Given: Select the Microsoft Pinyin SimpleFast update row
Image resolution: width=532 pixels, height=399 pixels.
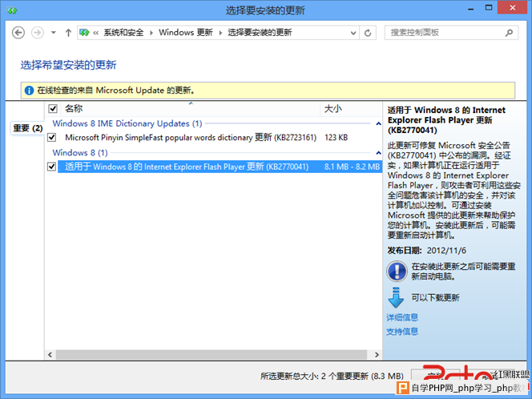Looking at the screenshot, I should point(220,138).
